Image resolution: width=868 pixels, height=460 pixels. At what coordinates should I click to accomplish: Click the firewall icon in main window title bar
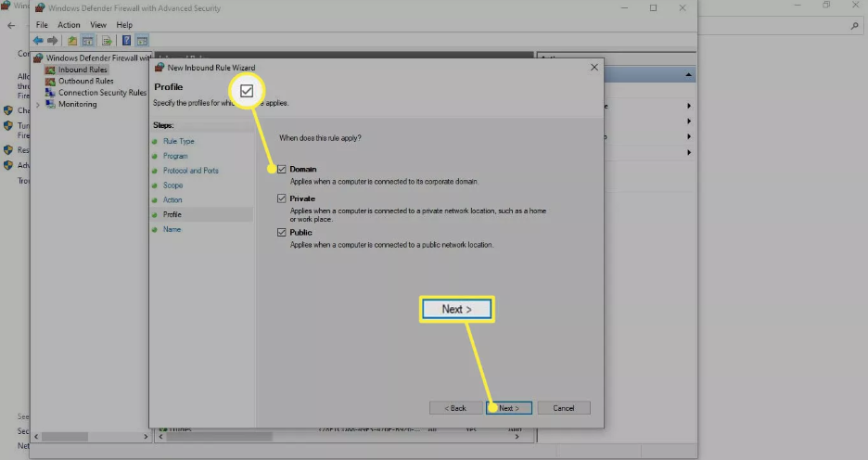coord(40,8)
